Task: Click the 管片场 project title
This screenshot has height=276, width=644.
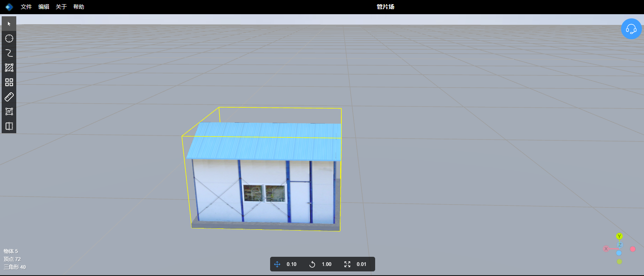Action: [x=385, y=7]
